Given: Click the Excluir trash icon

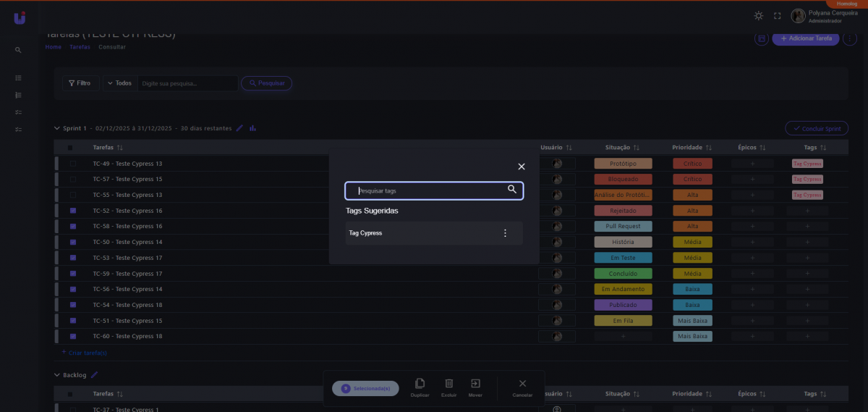Looking at the screenshot, I should [x=448, y=384].
